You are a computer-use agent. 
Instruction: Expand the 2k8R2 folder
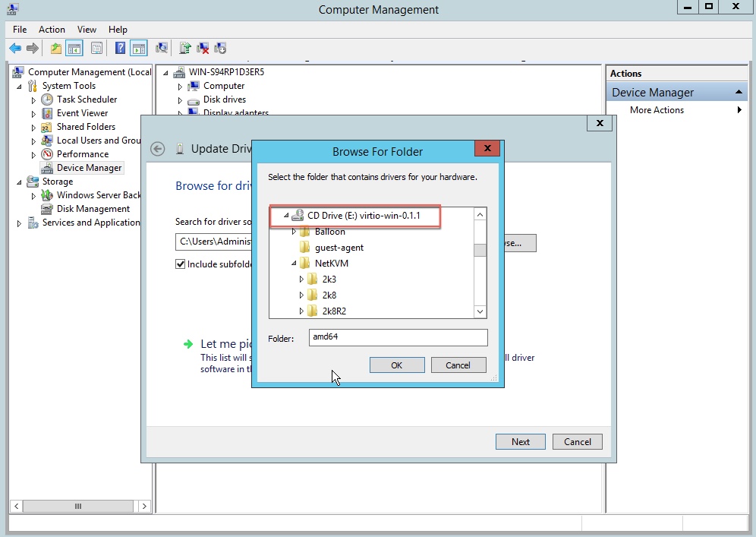(301, 311)
